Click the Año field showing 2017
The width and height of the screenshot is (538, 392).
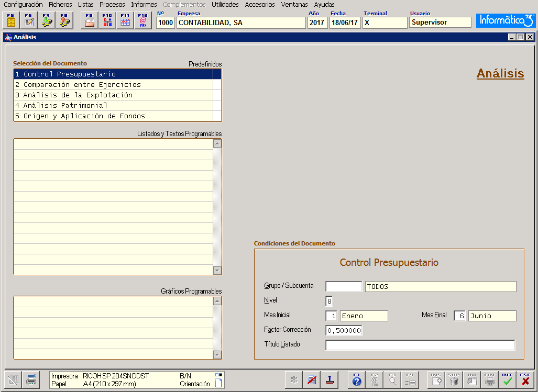coord(317,23)
